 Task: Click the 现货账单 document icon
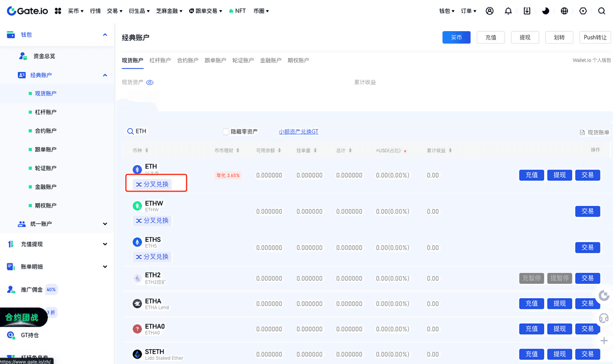(x=582, y=132)
